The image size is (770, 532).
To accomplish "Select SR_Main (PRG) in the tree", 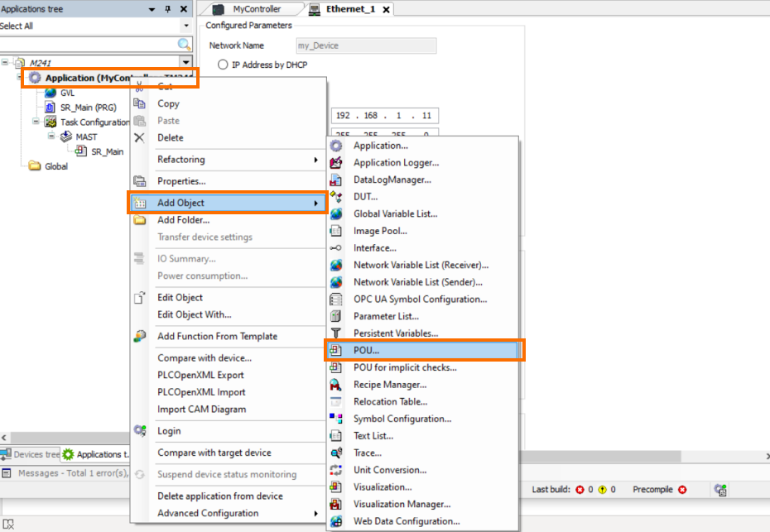I will 87,108.
